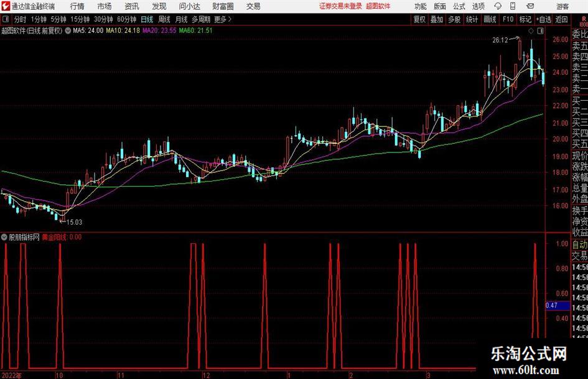The height and width of the screenshot is (379, 588).
Task: Add stock via +自选 button
Action: coord(544,19)
